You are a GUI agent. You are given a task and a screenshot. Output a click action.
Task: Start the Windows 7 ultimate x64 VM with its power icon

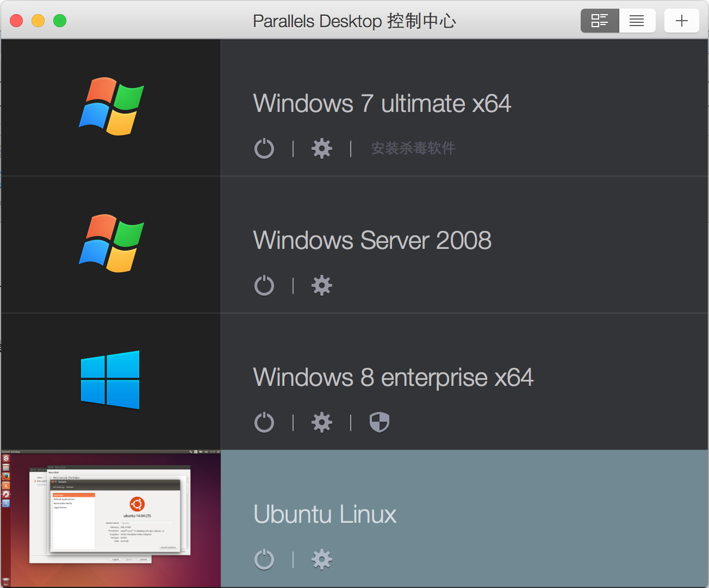264,148
